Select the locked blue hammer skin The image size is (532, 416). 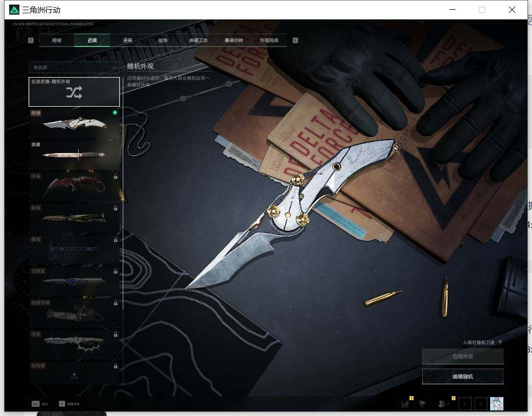(x=74, y=249)
